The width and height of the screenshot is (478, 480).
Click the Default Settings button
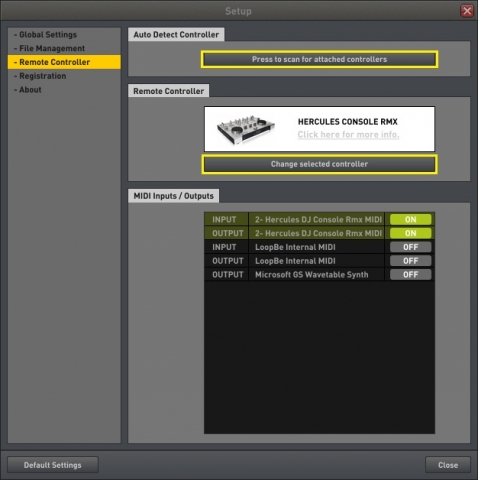click(x=53, y=465)
